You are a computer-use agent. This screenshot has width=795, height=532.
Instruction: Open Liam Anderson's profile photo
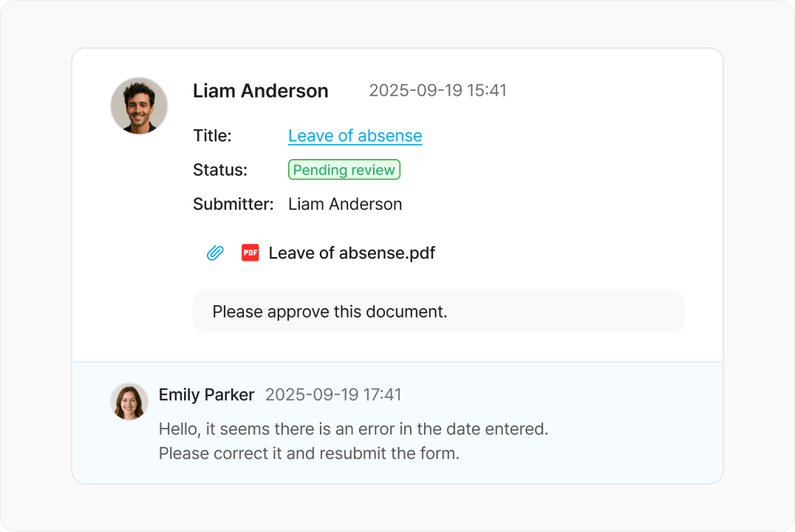click(139, 106)
